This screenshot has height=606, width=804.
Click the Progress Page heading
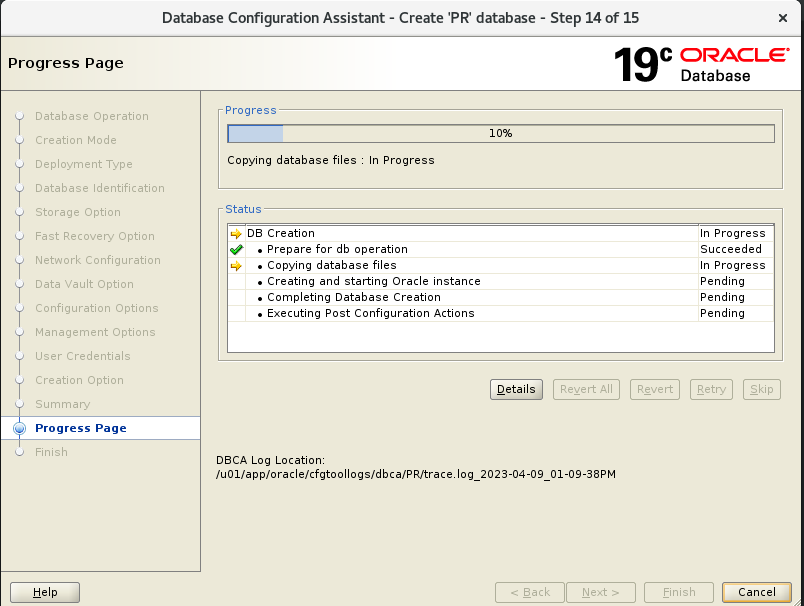pyautogui.click(x=66, y=63)
